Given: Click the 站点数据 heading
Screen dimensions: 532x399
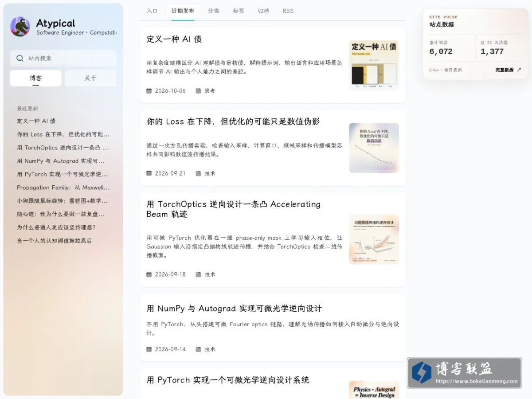Looking at the screenshot, I should click(442, 24).
